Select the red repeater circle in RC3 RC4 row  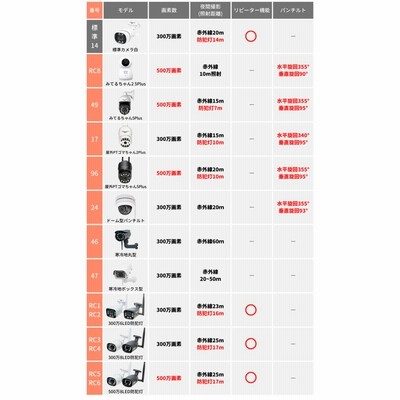point(251,344)
